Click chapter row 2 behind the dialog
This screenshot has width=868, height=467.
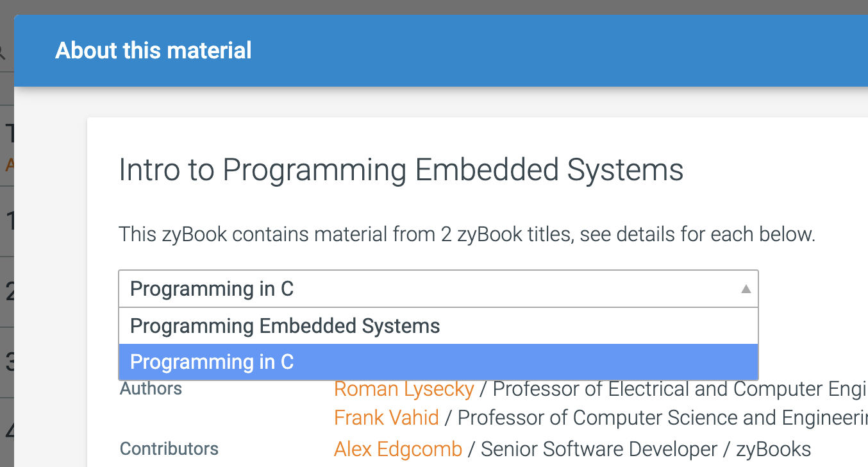[7, 292]
